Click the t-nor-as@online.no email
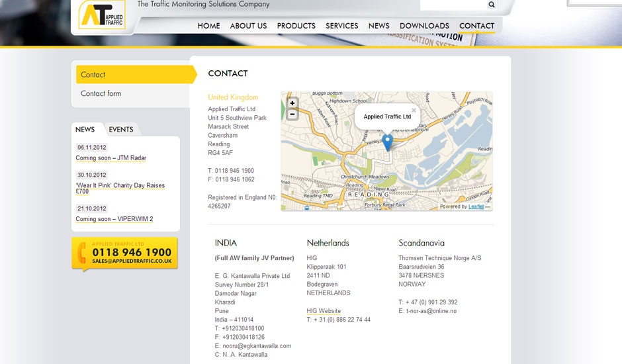The height and width of the screenshot is (364, 622). 431,311
